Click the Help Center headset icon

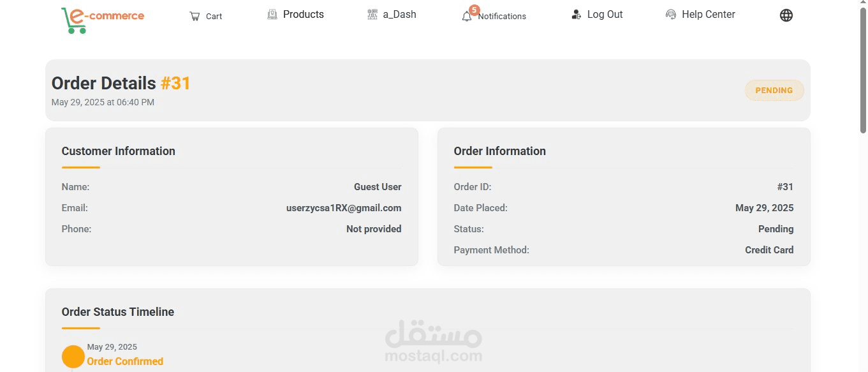pyautogui.click(x=671, y=14)
